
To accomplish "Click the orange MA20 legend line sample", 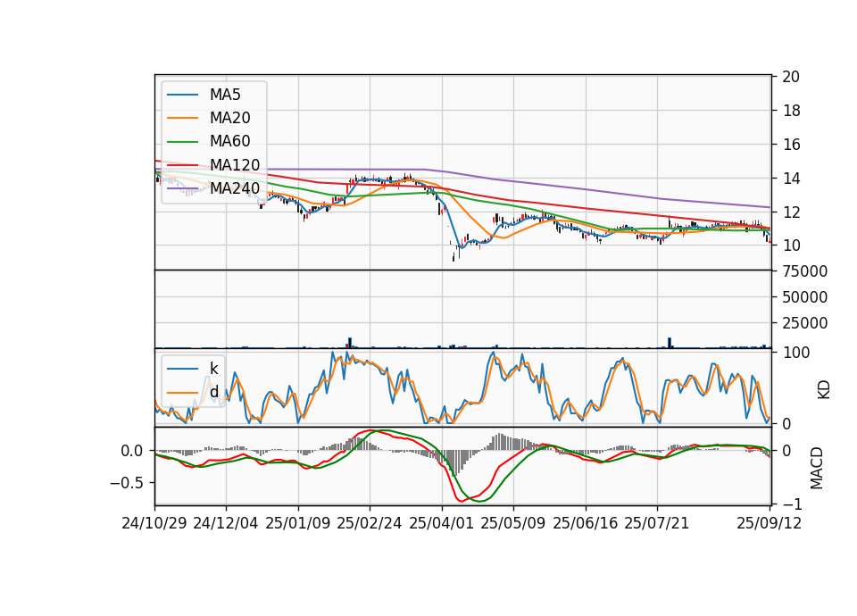I will tap(182, 119).
